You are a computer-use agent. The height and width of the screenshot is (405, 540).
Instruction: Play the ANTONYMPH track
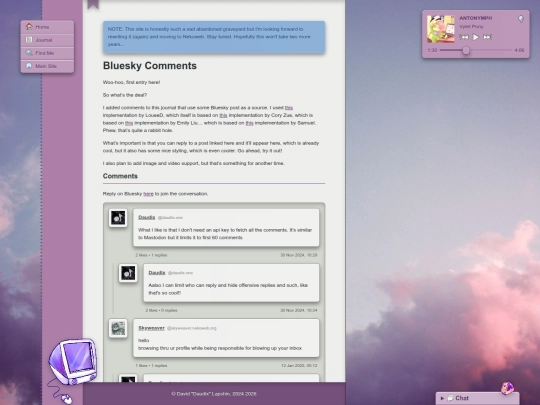coord(476,37)
